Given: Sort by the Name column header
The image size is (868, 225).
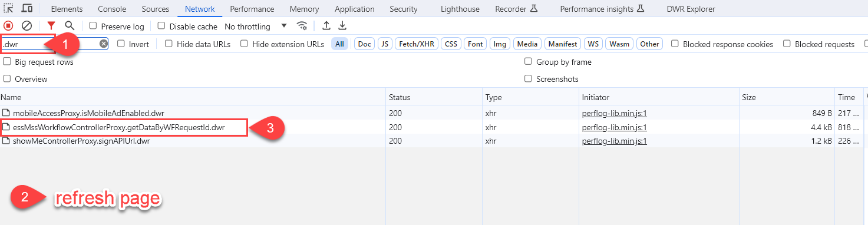Looking at the screenshot, I should point(193,97).
